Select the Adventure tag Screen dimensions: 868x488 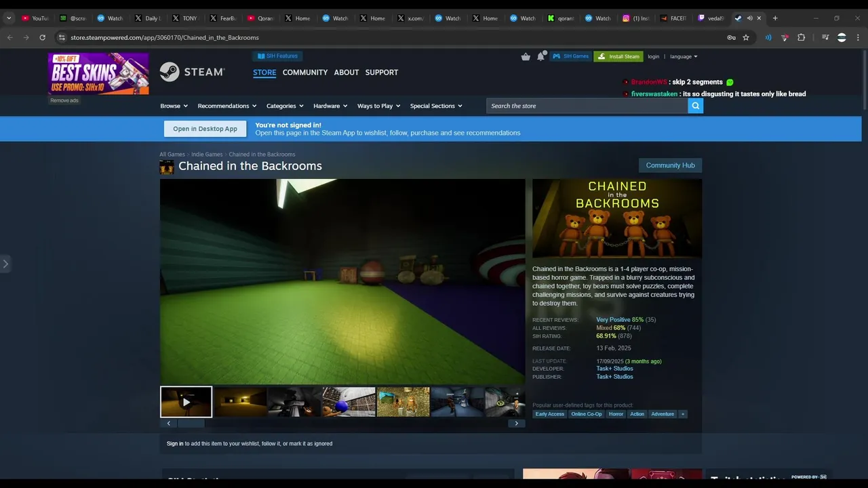[x=663, y=414]
